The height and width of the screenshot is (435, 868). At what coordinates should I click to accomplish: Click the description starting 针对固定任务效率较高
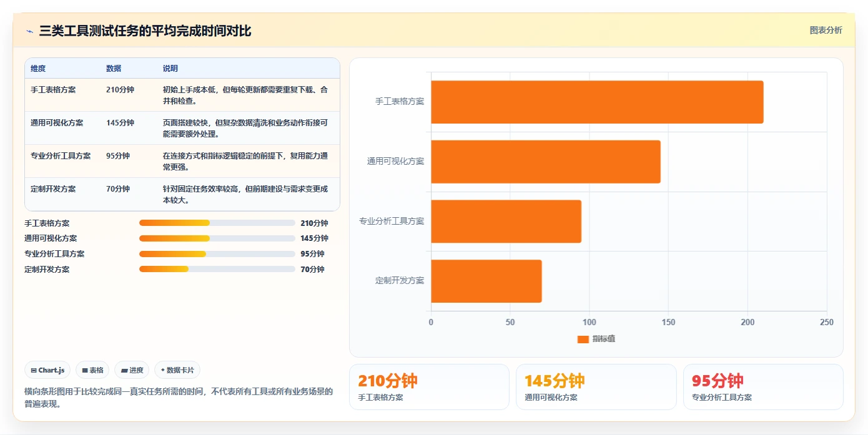pyautogui.click(x=245, y=195)
